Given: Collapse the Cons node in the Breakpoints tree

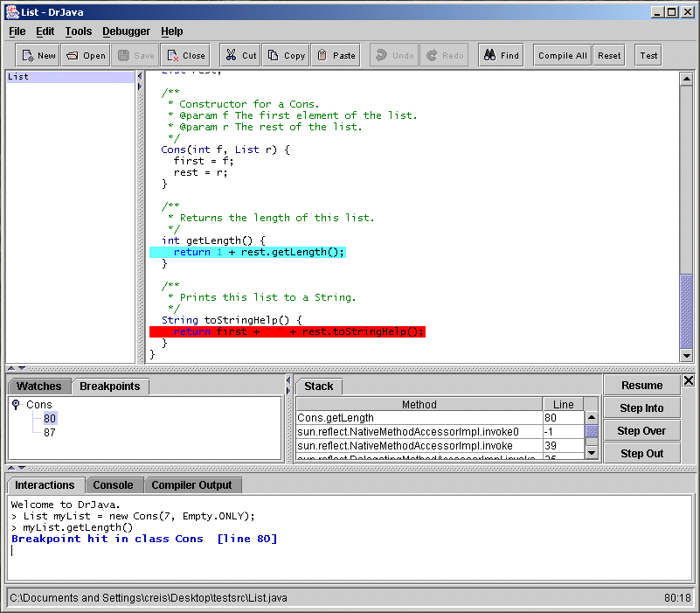Looking at the screenshot, I should click(16, 404).
